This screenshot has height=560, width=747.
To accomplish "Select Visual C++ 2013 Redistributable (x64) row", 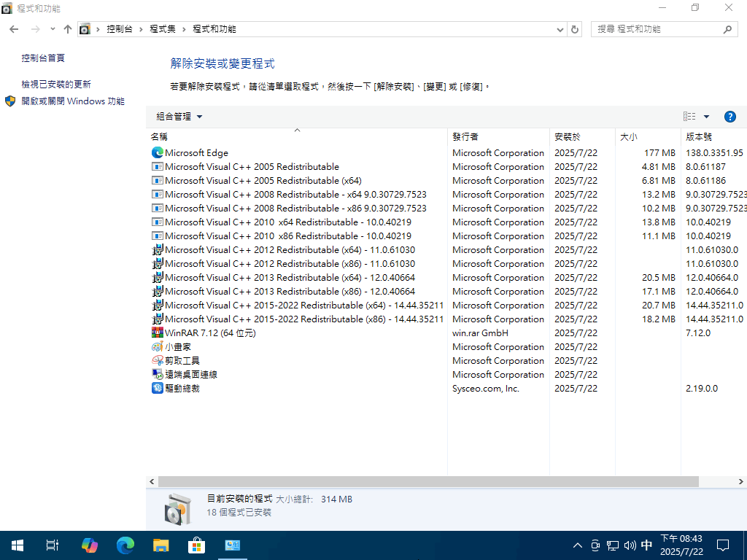I will [x=446, y=276].
